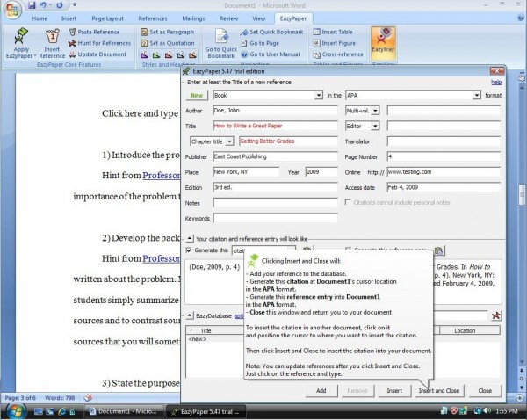Switch to the Home ribbon tab
527x420 pixels.
pos(40,18)
